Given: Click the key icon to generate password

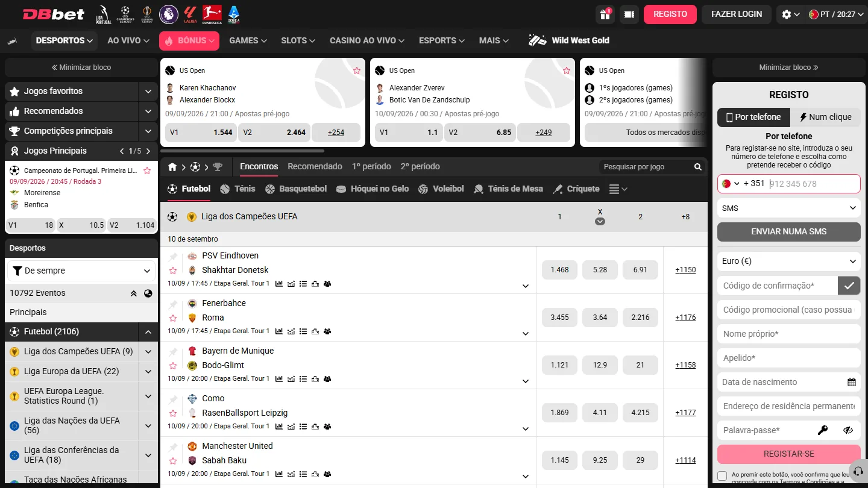Looking at the screenshot, I should tap(823, 430).
